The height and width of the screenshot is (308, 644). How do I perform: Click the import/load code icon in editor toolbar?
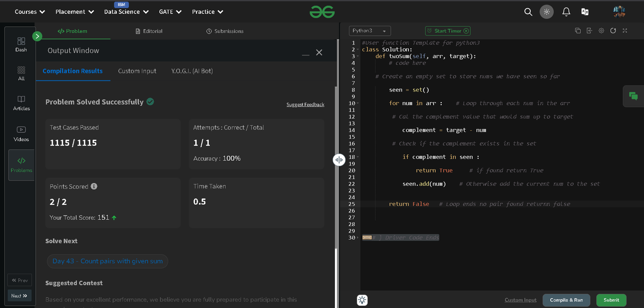click(589, 31)
